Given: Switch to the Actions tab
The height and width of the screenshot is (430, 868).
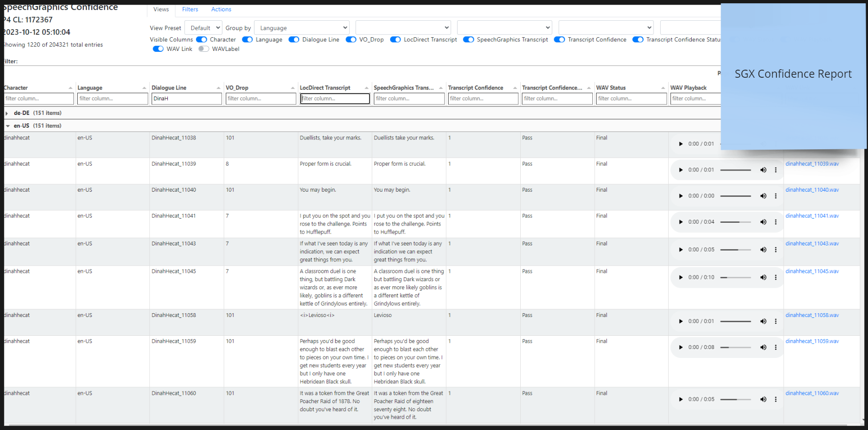Looking at the screenshot, I should coord(221,9).
